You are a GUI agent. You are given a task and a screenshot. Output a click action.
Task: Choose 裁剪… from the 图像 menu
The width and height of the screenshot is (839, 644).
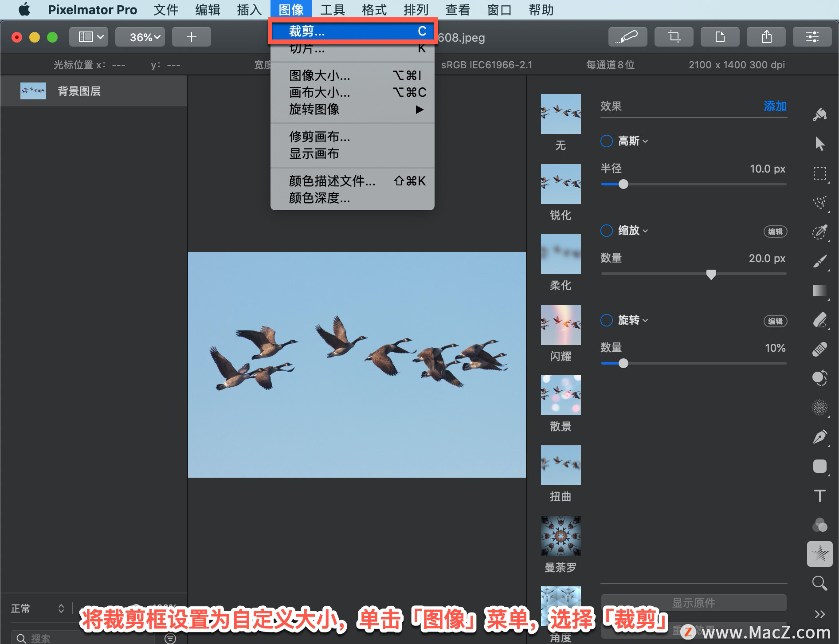(352, 31)
